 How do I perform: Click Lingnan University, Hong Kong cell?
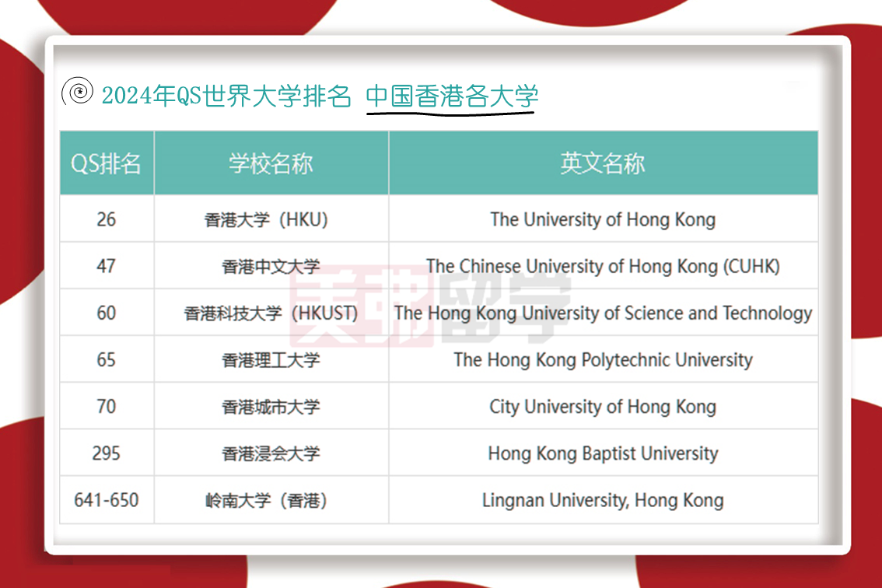603,499
